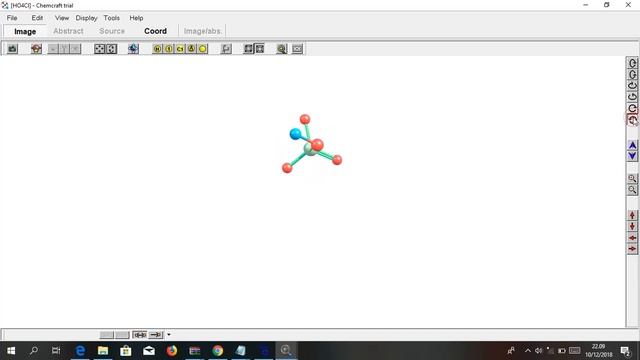
Task: Click first gray button in bottom bar
Action: click(107, 335)
